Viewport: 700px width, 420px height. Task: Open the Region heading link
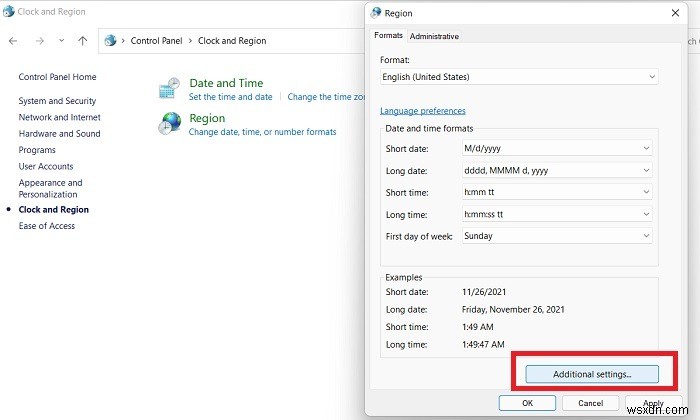click(x=207, y=118)
